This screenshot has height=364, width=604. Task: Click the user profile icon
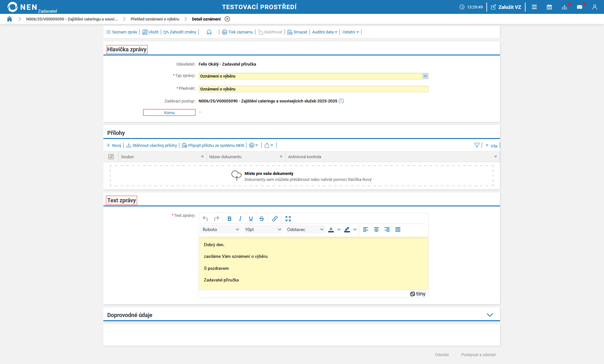595,7
